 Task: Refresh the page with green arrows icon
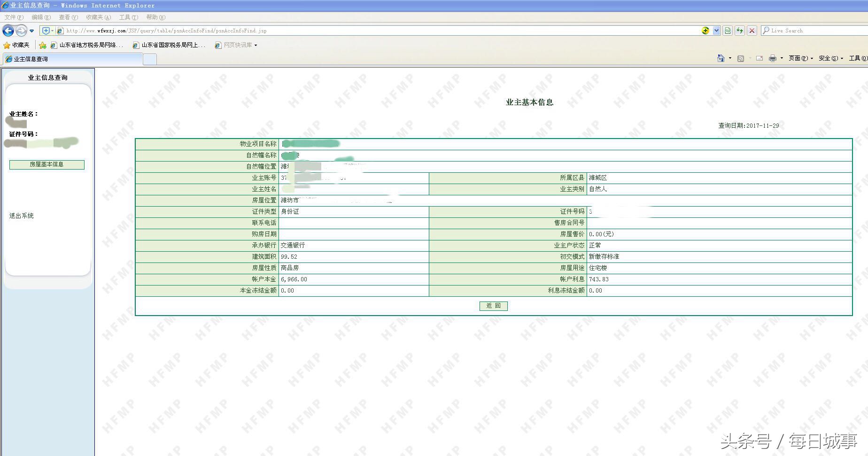click(740, 31)
